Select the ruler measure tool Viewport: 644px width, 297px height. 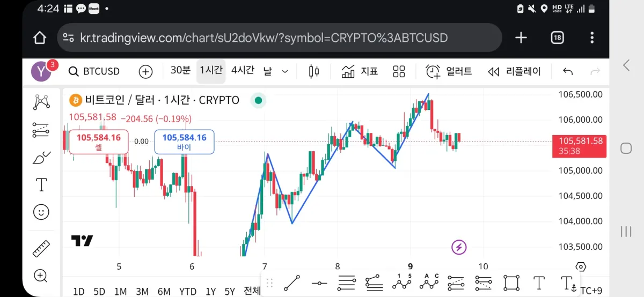pyautogui.click(x=41, y=249)
